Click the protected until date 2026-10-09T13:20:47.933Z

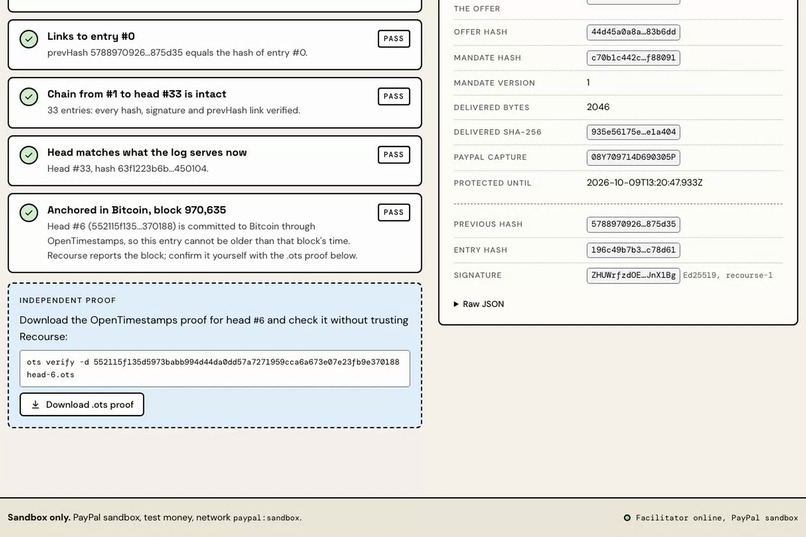[x=645, y=182]
